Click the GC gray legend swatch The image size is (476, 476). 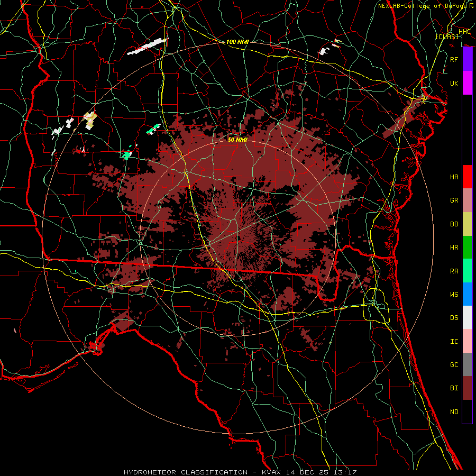(467, 364)
